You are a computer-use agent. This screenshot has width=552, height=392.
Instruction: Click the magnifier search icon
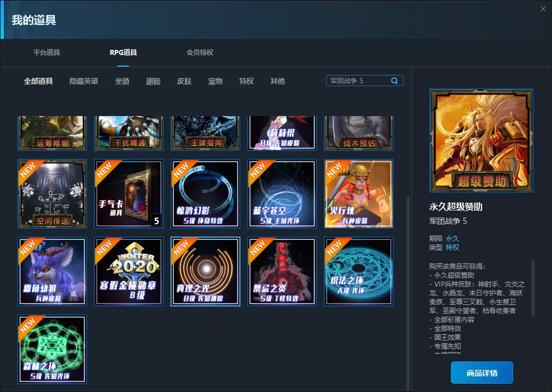point(395,81)
